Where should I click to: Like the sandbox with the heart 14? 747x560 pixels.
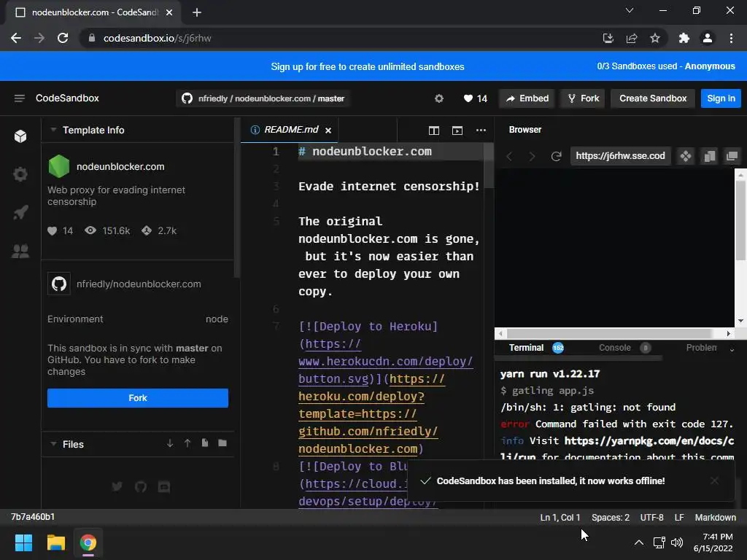(475, 98)
